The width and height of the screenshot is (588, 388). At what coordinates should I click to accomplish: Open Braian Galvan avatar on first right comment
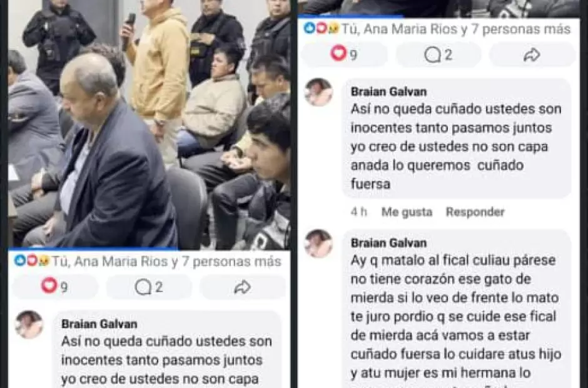(x=319, y=92)
